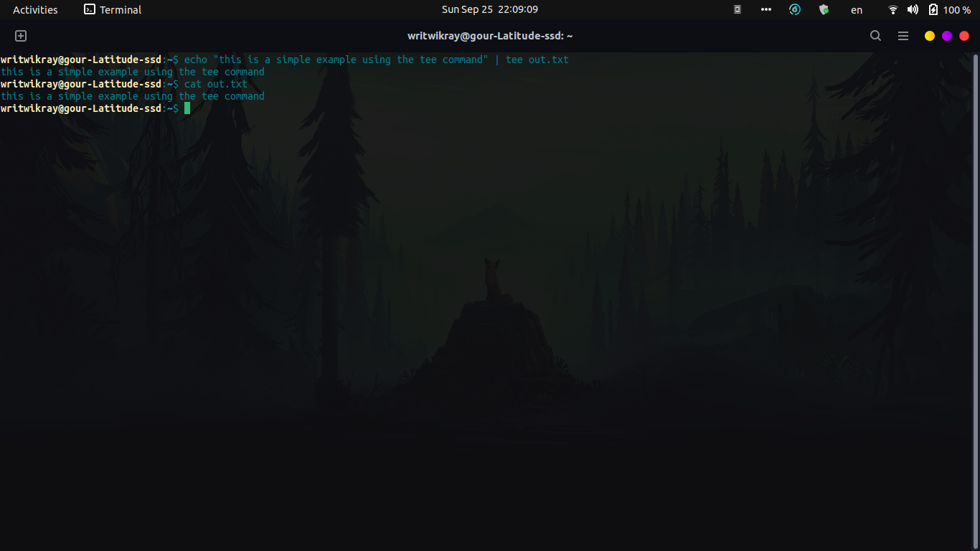The width and height of the screenshot is (980, 551).
Task: Click the tablet-shaped tray icon
Action: [738, 9]
